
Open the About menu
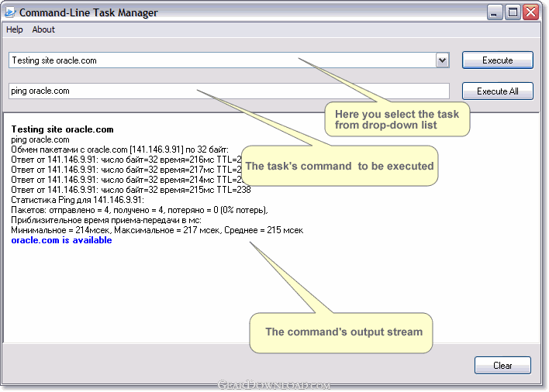(43, 29)
